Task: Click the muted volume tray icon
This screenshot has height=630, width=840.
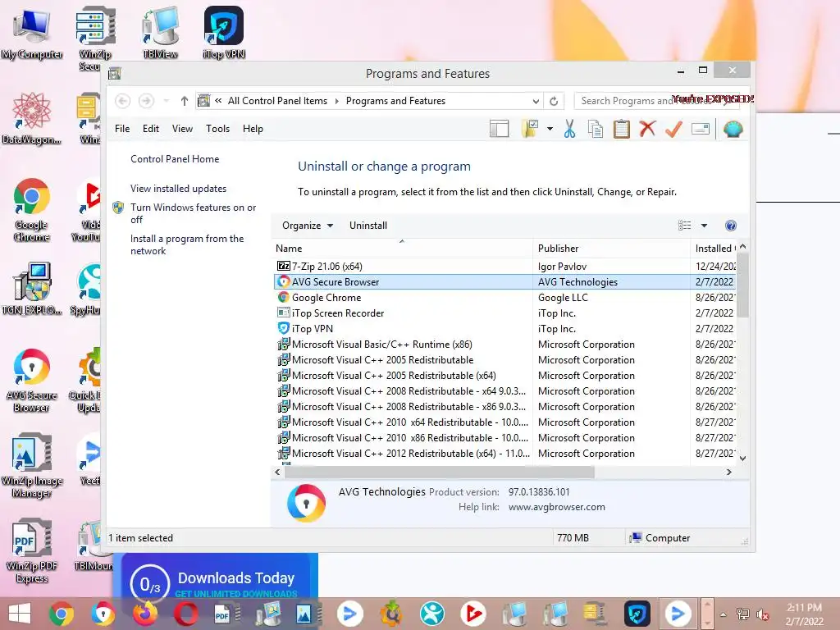Action: coord(762,615)
